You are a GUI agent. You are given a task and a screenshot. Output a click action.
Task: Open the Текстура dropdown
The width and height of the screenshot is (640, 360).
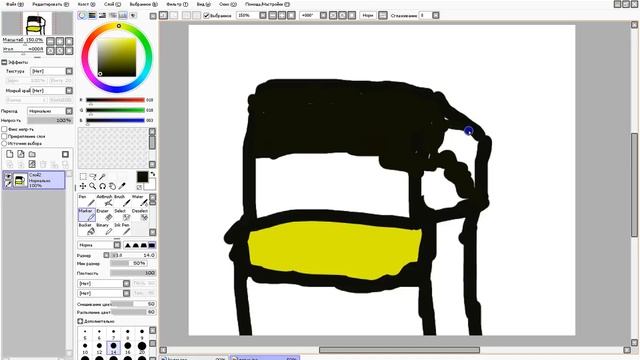(x=52, y=71)
